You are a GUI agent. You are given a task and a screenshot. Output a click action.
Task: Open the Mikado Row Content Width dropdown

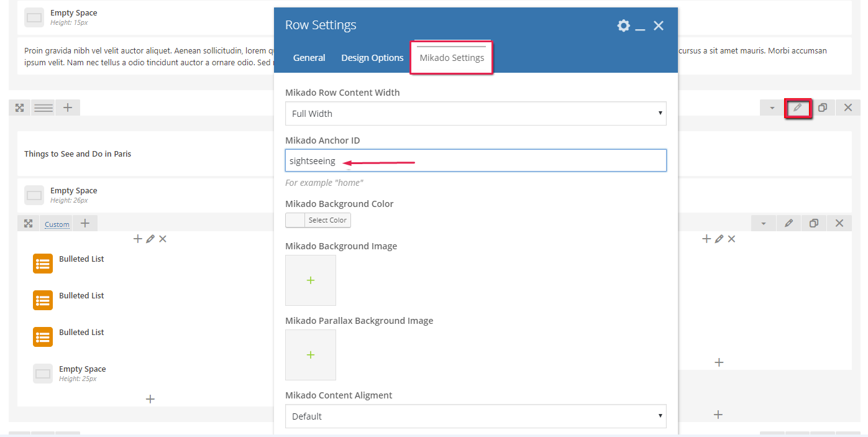pyautogui.click(x=475, y=114)
